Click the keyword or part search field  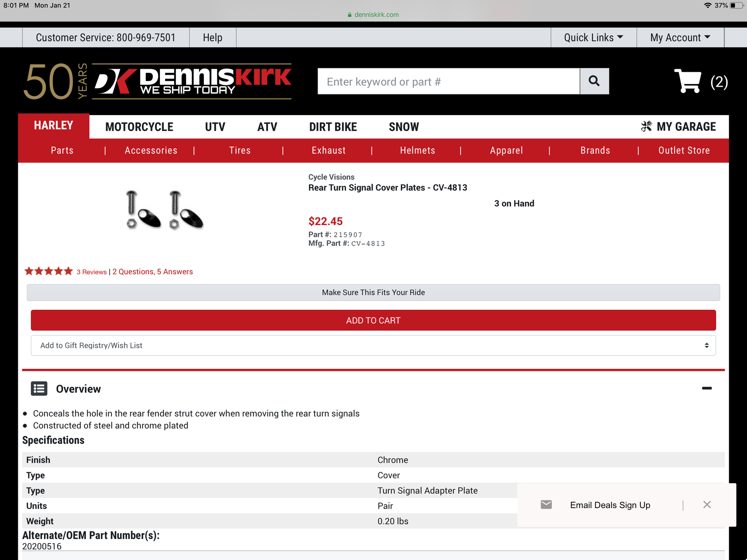(x=448, y=81)
